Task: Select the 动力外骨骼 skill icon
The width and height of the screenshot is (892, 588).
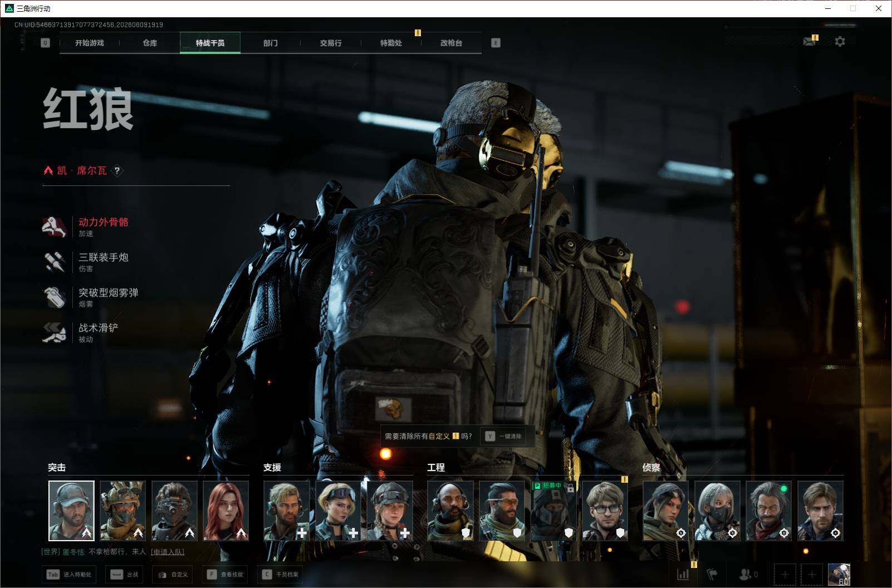Action: [55, 227]
